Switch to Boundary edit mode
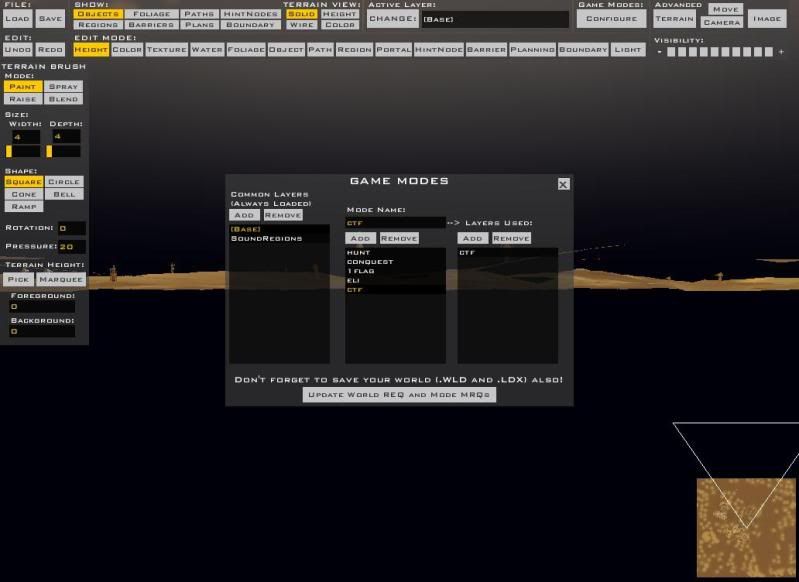This screenshot has height=582, width=799. [583, 49]
